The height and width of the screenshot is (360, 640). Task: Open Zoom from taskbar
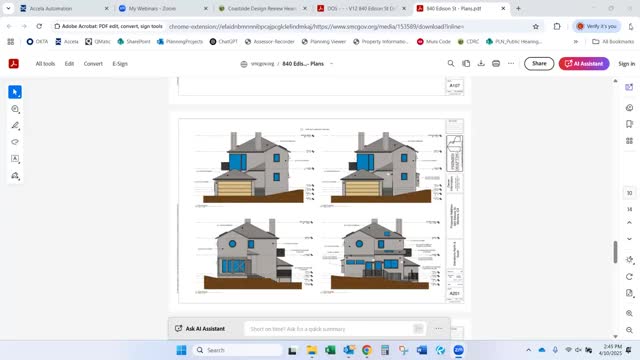[x=459, y=350]
